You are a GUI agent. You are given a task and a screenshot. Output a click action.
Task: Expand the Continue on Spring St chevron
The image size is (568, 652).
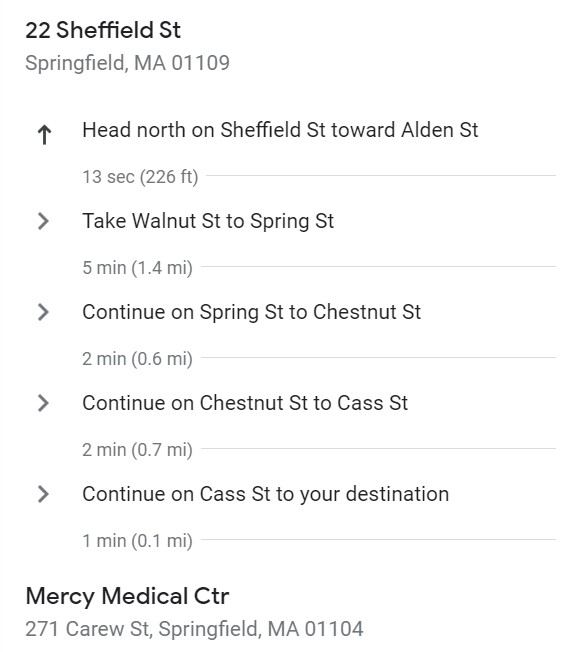pyautogui.click(x=43, y=312)
